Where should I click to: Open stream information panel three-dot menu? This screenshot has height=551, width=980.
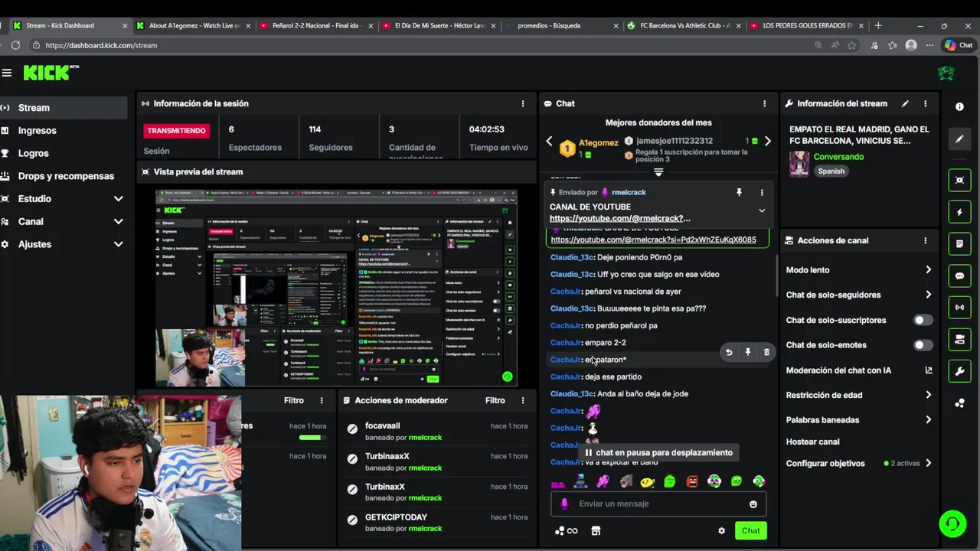tap(925, 103)
